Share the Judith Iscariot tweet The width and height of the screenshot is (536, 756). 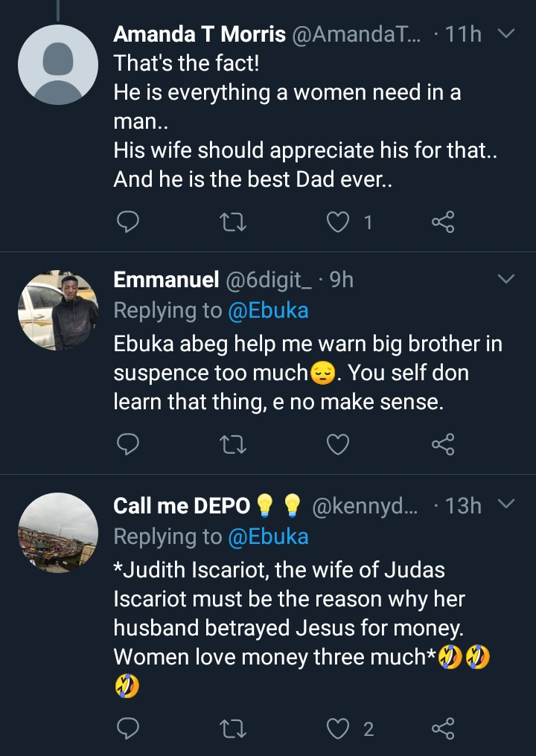point(443,729)
